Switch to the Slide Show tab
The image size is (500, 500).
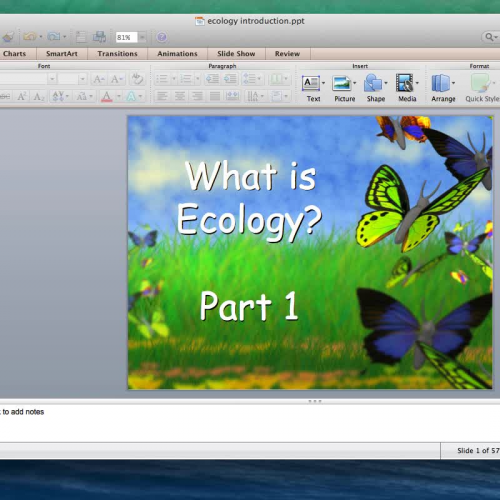(x=236, y=54)
